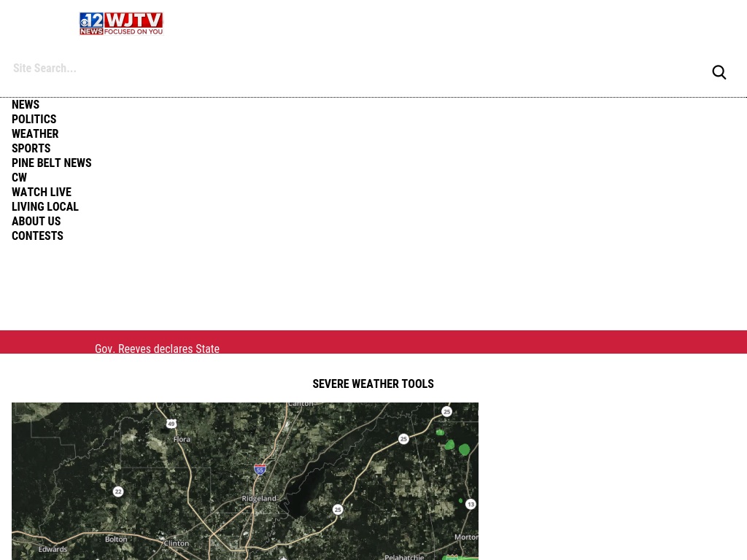Open the Pine Belt News menu item

point(52,163)
